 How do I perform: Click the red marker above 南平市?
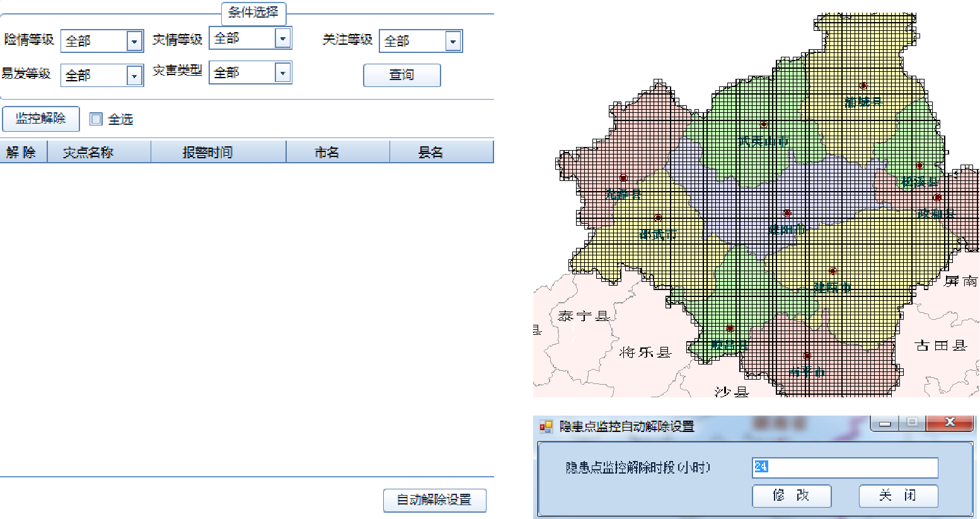807,355
